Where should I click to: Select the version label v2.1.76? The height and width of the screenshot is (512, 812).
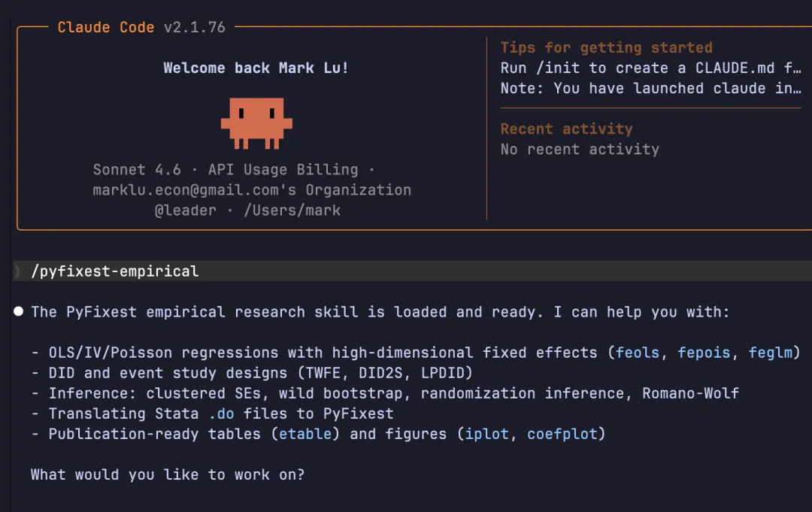[x=195, y=27]
